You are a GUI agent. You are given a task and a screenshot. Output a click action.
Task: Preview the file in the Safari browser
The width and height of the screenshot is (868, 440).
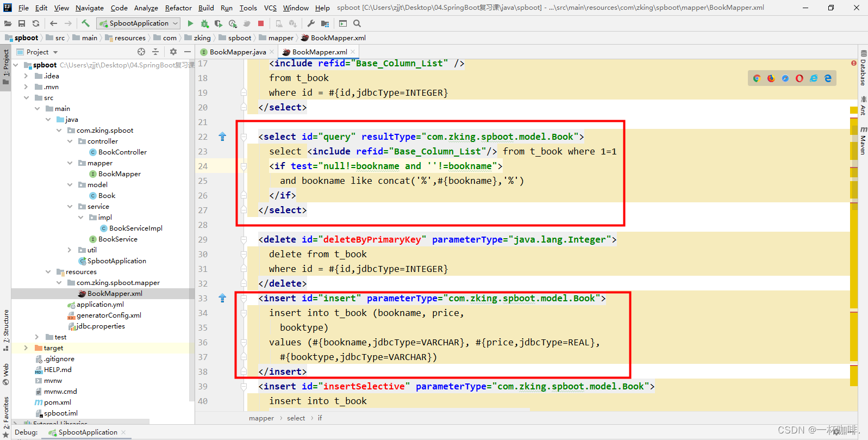785,78
